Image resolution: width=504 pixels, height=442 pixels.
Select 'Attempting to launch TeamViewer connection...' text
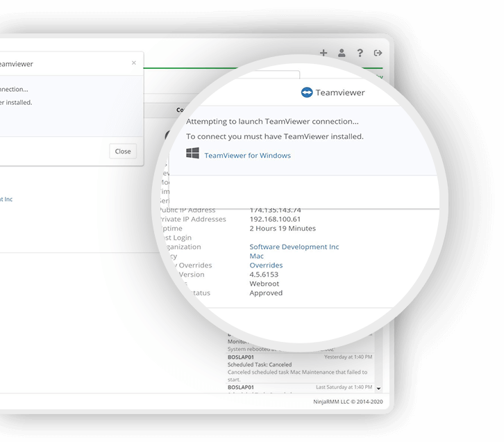tap(272, 122)
